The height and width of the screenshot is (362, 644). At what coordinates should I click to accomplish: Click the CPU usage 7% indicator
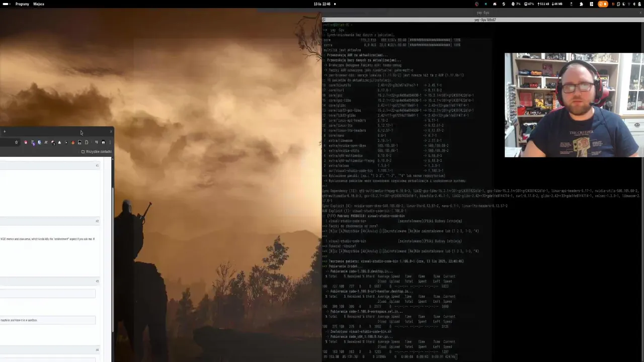coord(516,4)
